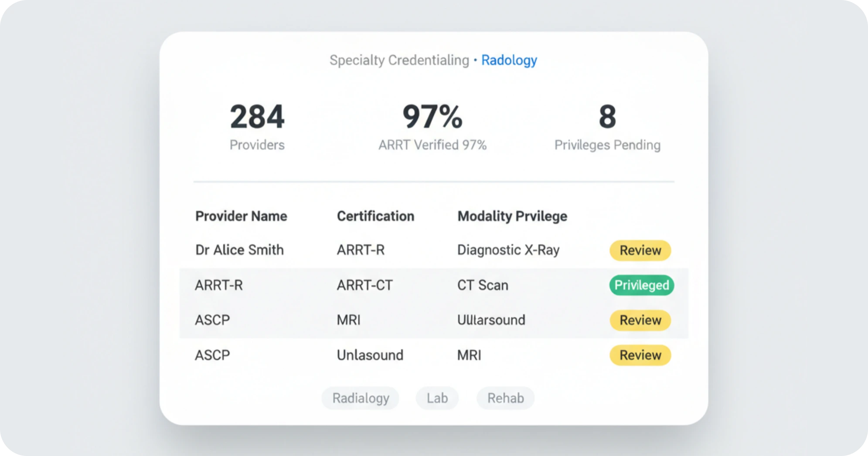Switch to the Lab tab chip
868x456 pixels.
click(x=437, y=398)
